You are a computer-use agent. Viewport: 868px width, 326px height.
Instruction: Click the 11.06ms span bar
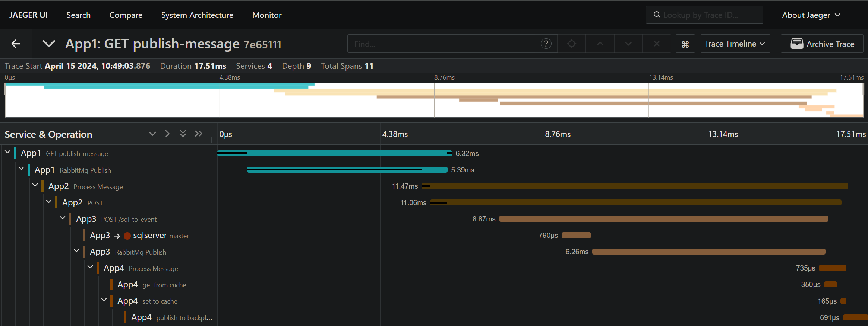635,202
